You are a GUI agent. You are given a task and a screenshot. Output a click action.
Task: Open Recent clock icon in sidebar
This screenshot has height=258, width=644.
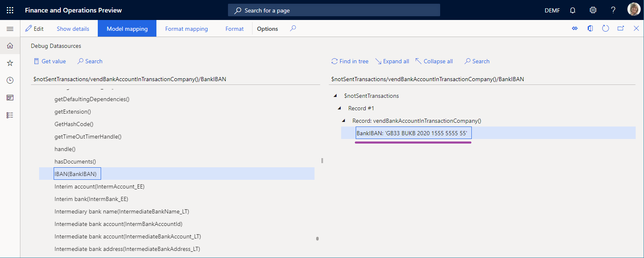coord(10,80)
